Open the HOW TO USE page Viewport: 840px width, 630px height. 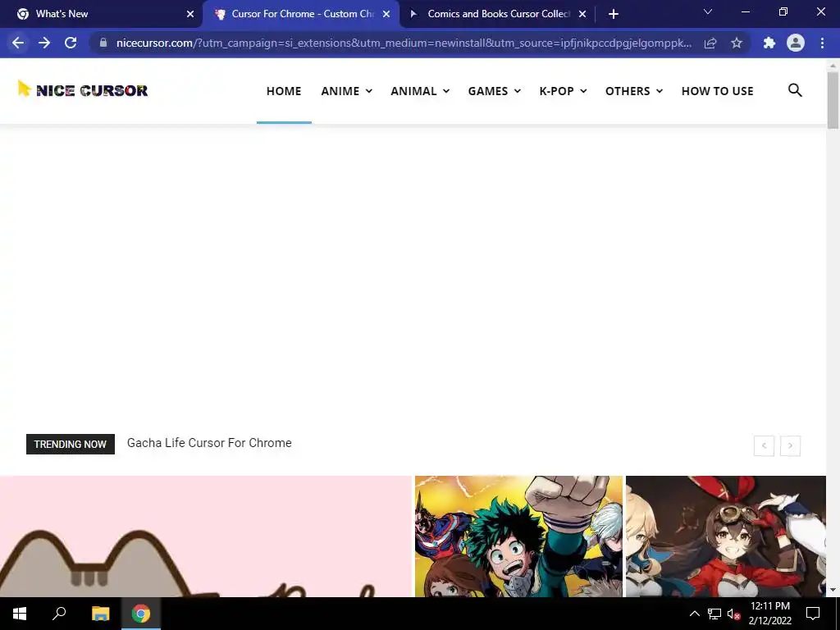[x=717, y=91]
